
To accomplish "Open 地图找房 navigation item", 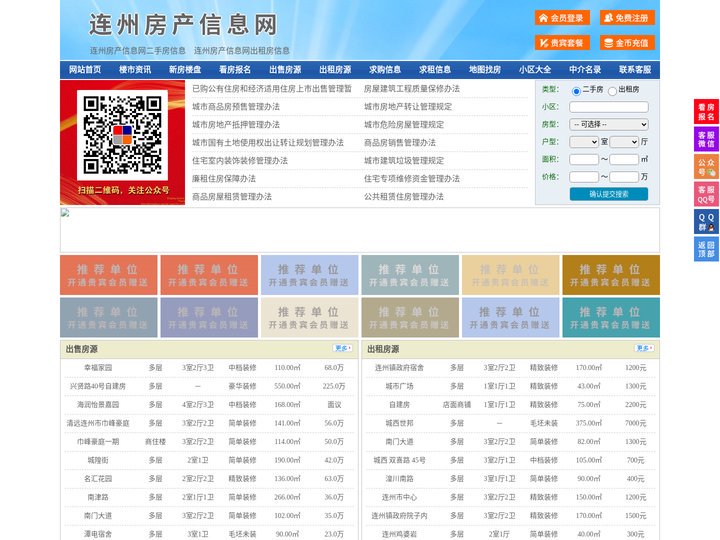I will pos(485,69).
